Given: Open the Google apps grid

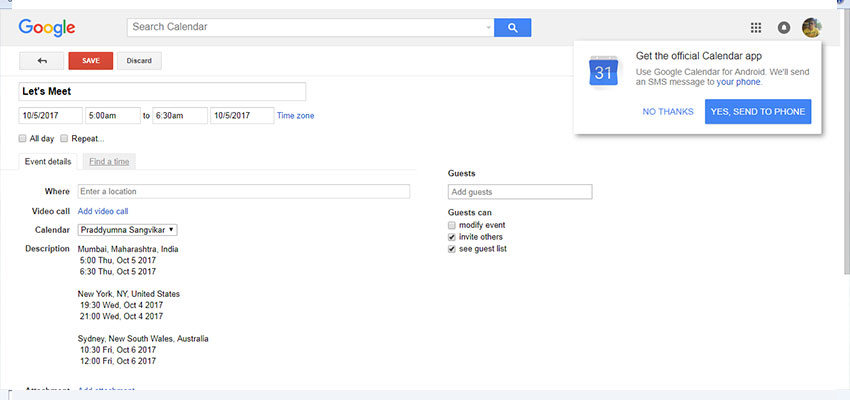Looking at the screenshot, I should pyautogui.click(x=756, y=28).
